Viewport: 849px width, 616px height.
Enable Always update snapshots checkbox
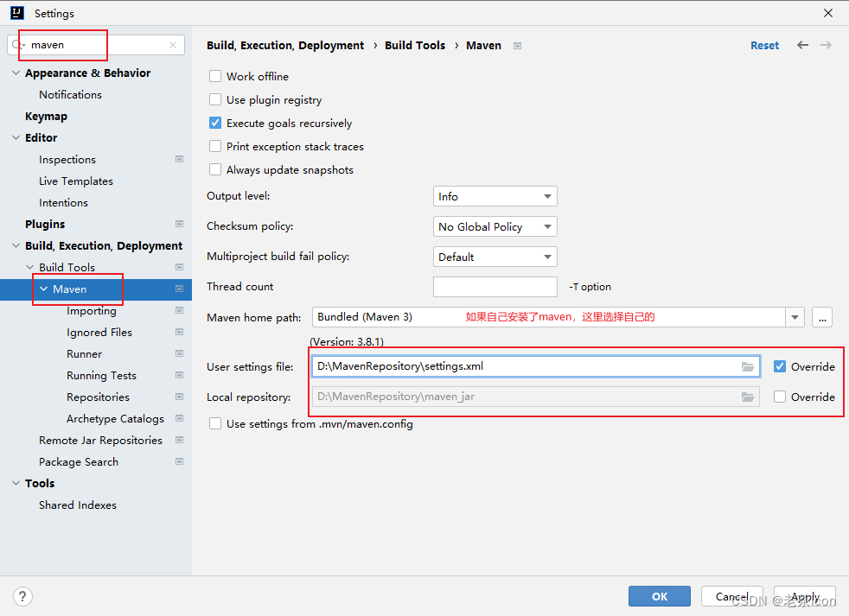215,169
